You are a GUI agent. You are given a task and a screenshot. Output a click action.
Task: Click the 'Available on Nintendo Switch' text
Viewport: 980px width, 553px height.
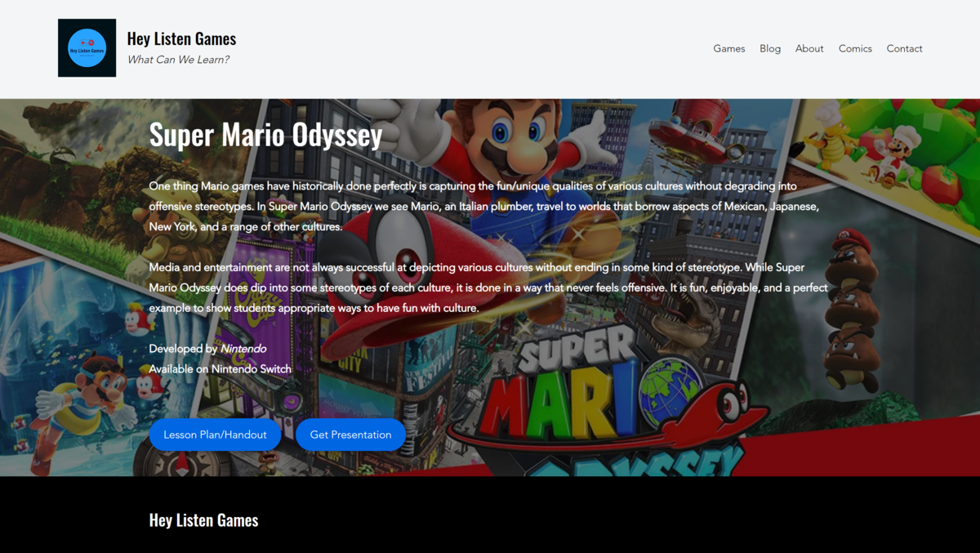pos(220,368)
